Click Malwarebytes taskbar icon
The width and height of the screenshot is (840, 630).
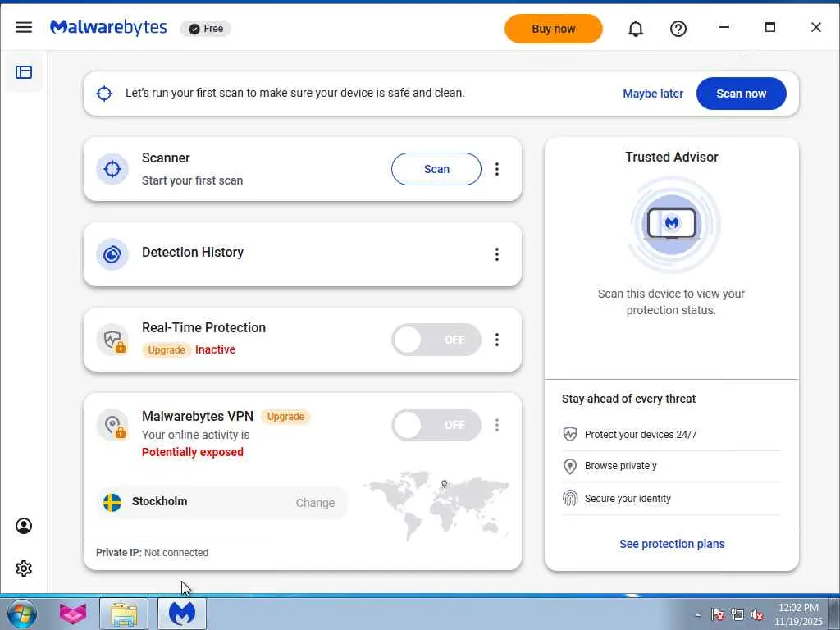coord(182,614)
